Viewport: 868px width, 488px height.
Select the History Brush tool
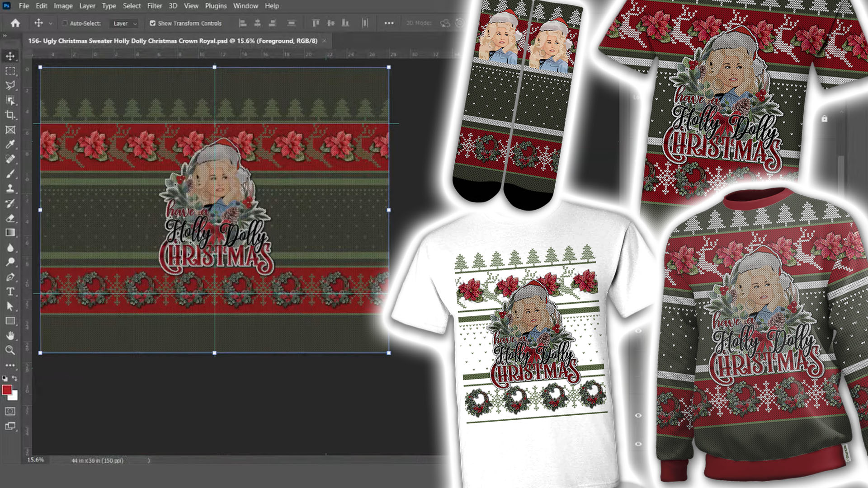click(x=10, y=203)
